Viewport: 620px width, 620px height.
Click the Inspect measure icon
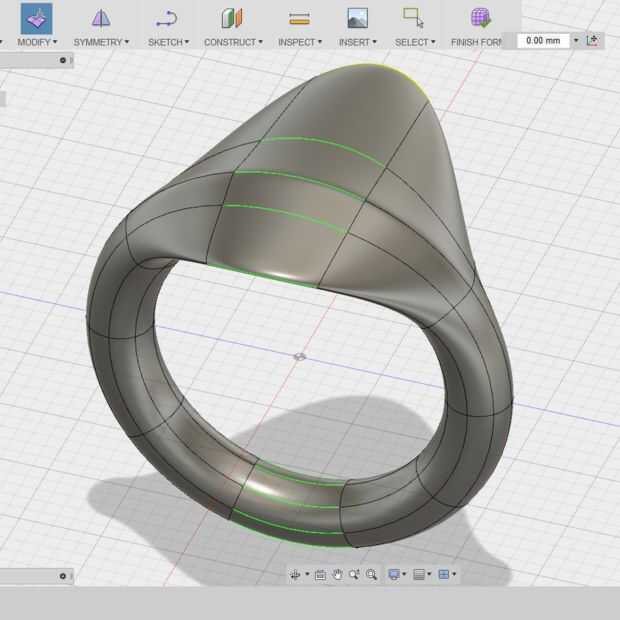[299, 19]
